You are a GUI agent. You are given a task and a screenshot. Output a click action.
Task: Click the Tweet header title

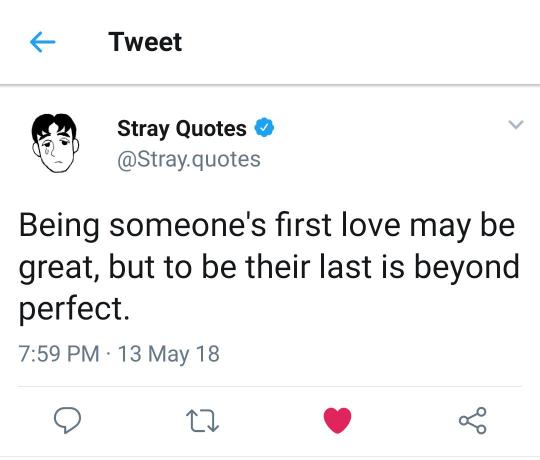click(x=145, y=42)
